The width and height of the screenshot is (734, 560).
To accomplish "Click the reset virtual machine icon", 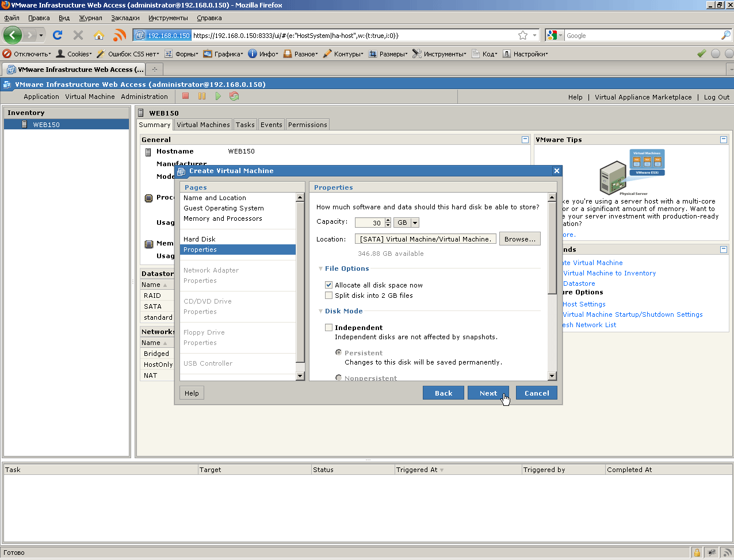I will pyautogui.click(x=234, y=96).
